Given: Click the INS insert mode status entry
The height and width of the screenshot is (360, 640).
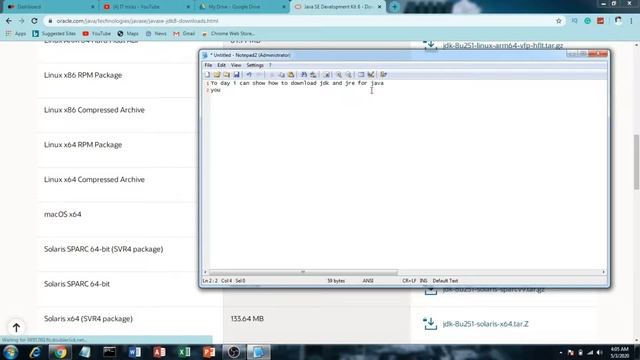Looking at the screenshot, I should click(423, 281).
